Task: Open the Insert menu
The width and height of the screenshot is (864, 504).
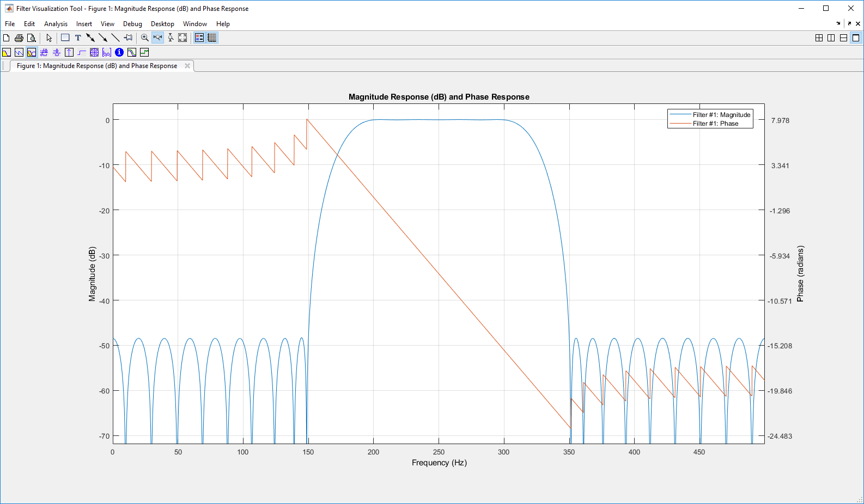Action: [x=84, y=24]
